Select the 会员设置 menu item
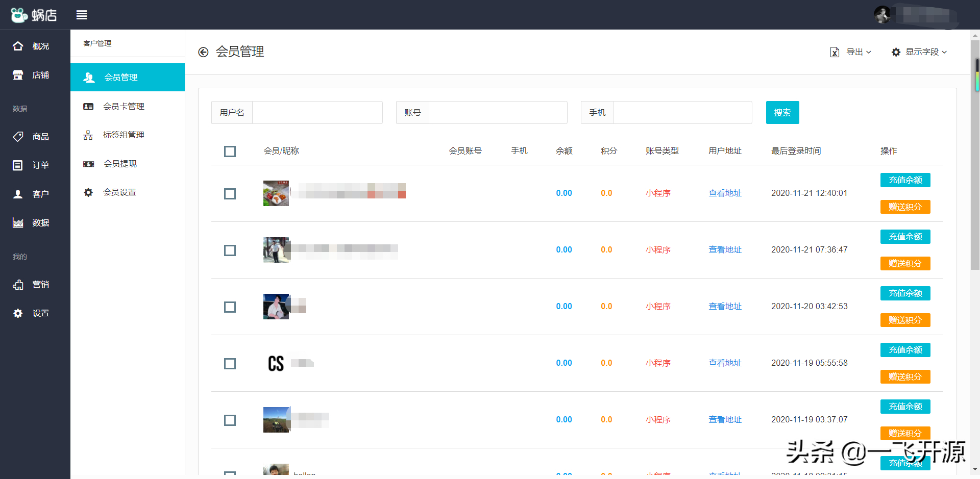980x479 pixels. point(128,192)
